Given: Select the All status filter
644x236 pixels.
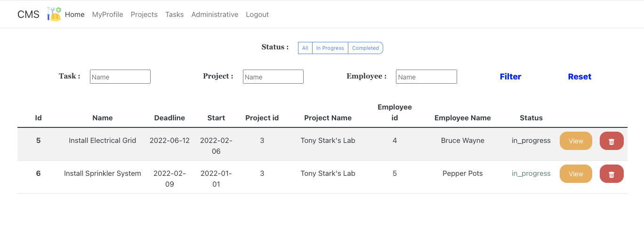Looking at the screenshot, I should tap(305, 48).
